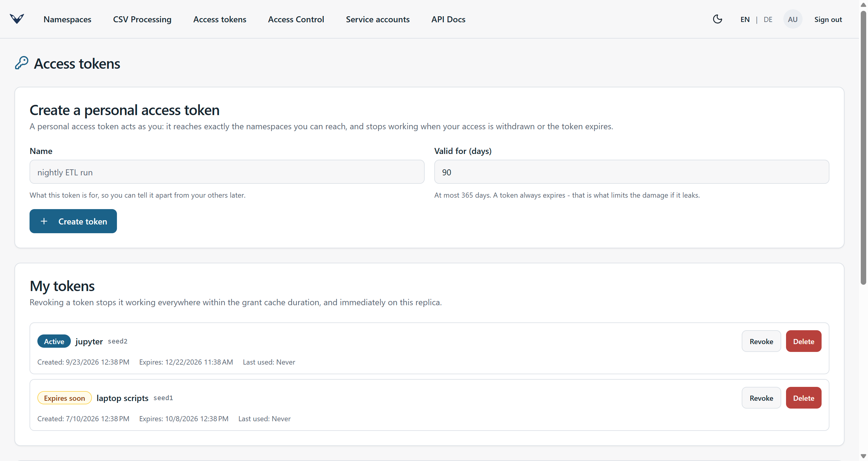868x461 pixels.
Task: Revoke the laptop scripts token
Action: (x=761, y=398)
